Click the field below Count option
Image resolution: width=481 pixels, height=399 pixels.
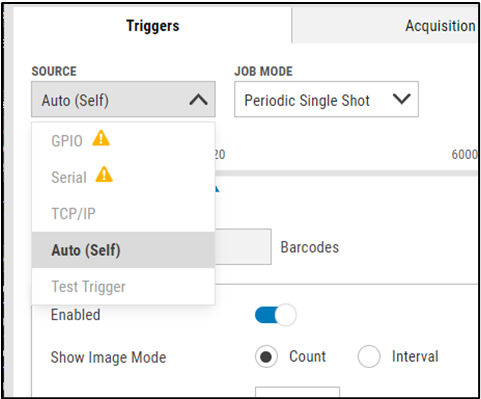coord(297,392)
